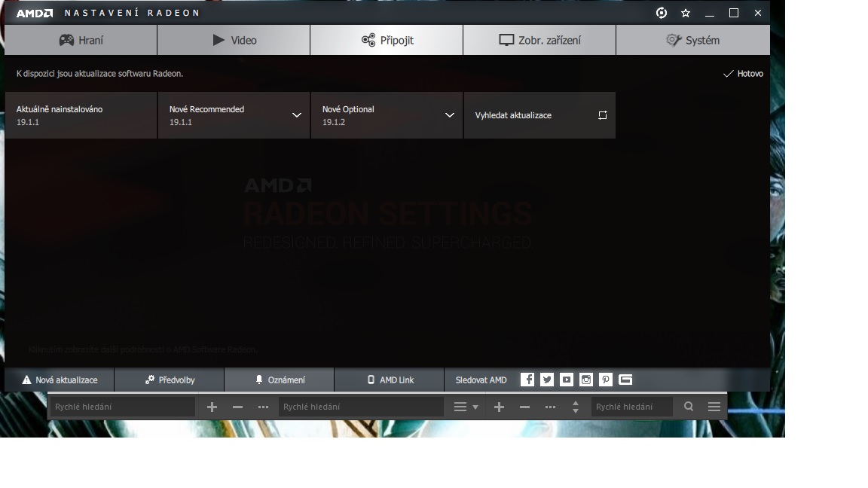Click the AMD logo in title bar
868x488 pixels.
tap(35, 13)
